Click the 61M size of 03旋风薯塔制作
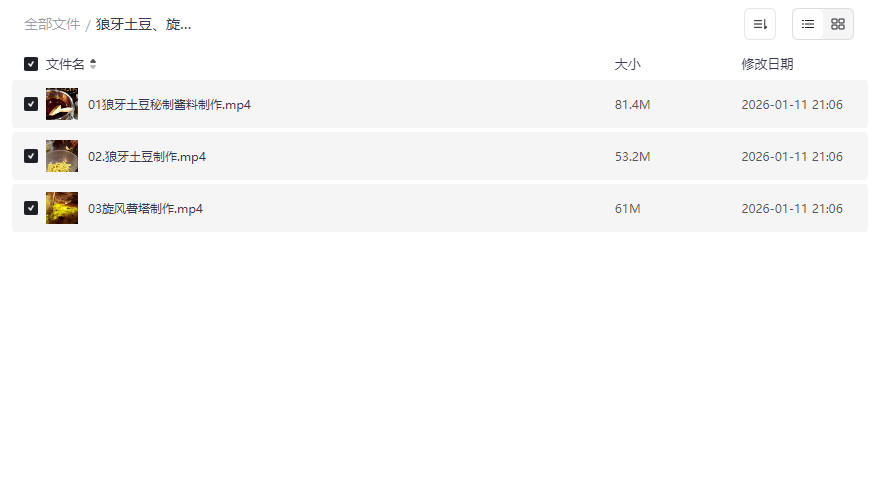 627,208
